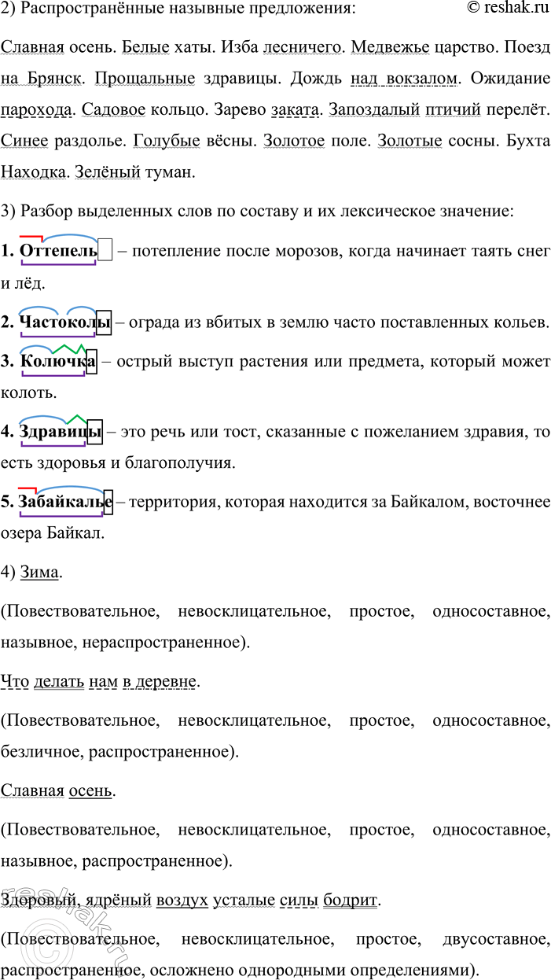The image size is (551, 980).
Task: Click the red prefix mark above Забайкалье
Action: pos(28,489)
